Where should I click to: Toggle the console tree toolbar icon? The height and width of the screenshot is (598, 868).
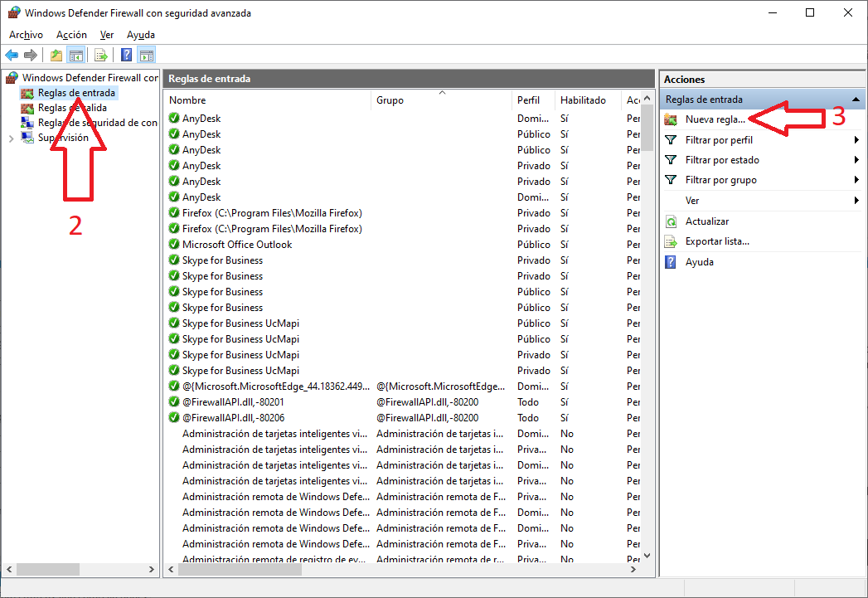pyautogui.click(x=75, y=55)
